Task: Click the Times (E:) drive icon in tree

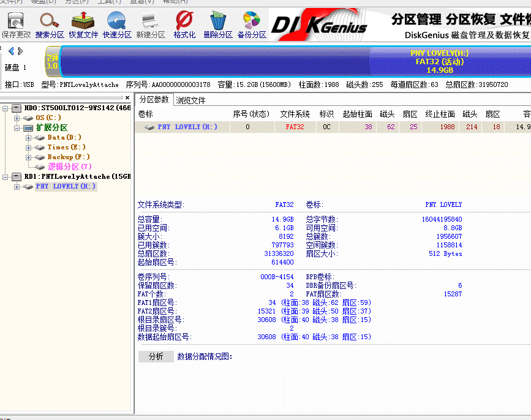Action: (x=40, y=148)
